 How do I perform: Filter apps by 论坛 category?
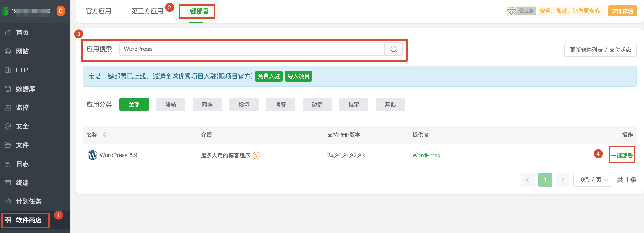244,104
